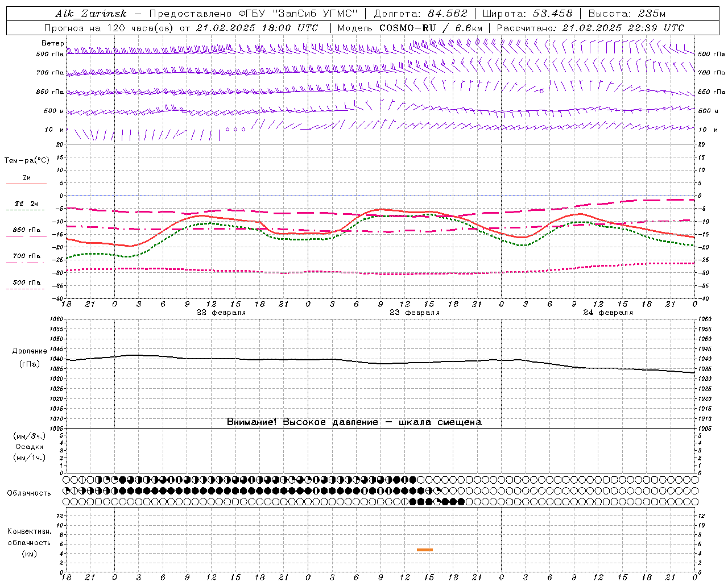
Task: Click the "Давление" pressure panel label
Action: coord(30,351)
